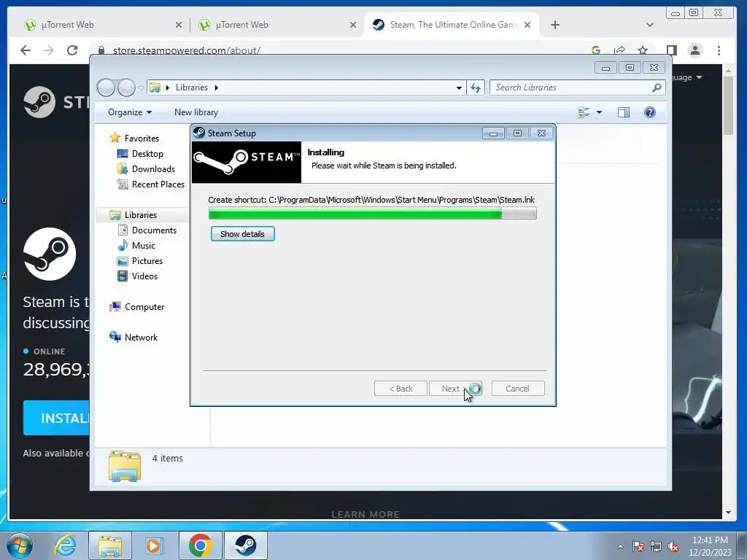Click the arrow after Libraries in breadcrumb
Viewport: 747px width, 560px height.
coord(216,87)
